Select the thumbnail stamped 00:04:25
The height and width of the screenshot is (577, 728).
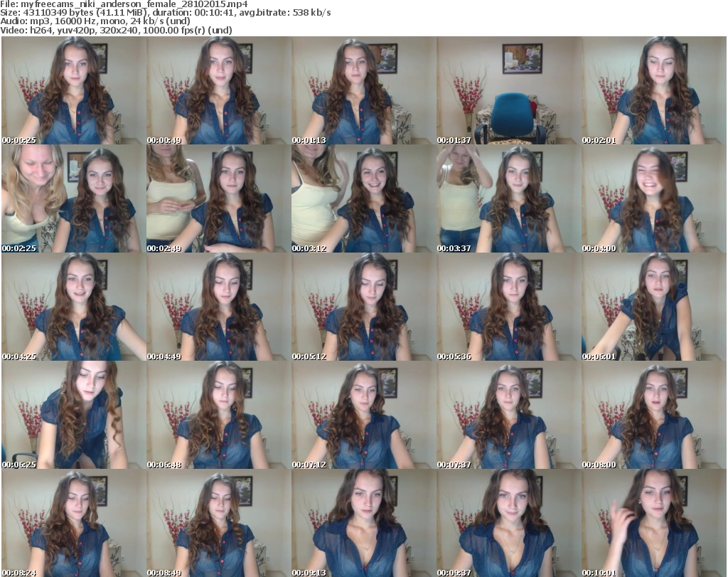tap(74, 307)
